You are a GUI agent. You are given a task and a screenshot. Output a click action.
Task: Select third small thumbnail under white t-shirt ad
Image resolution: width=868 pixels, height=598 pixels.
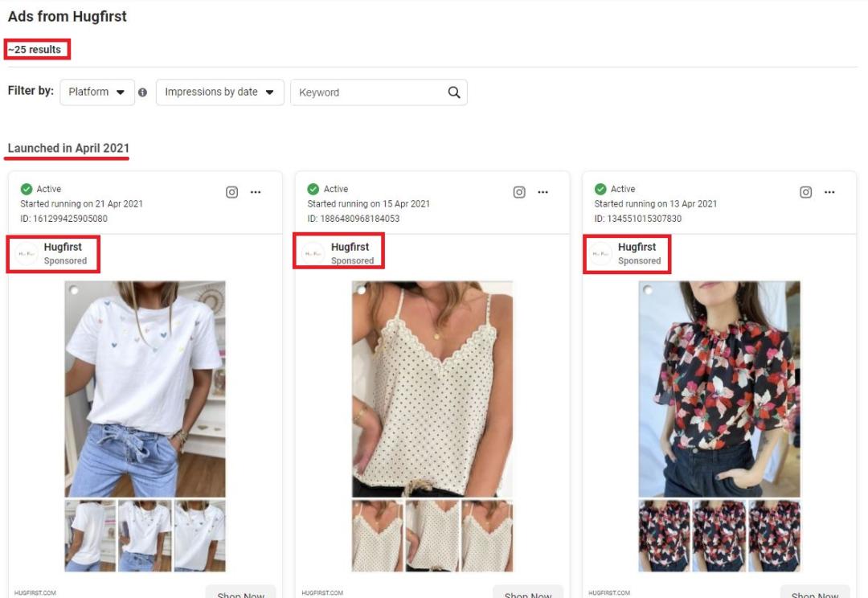[x=200, y=535]
